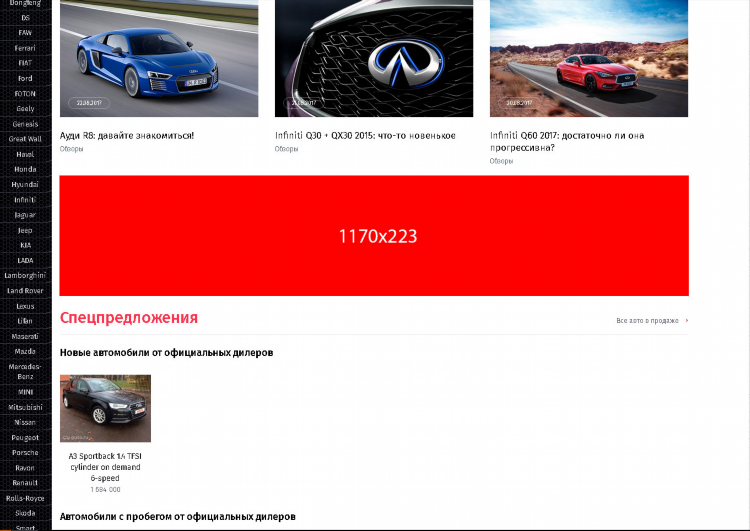Image resolution: width=750 pixels, height=531 pixels.
Task: Open Hyundai brand page
Action: 25,185
